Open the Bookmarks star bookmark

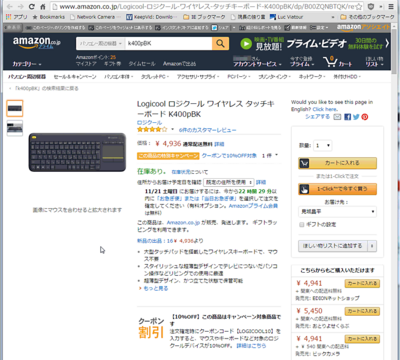click(x=49, y=17)
